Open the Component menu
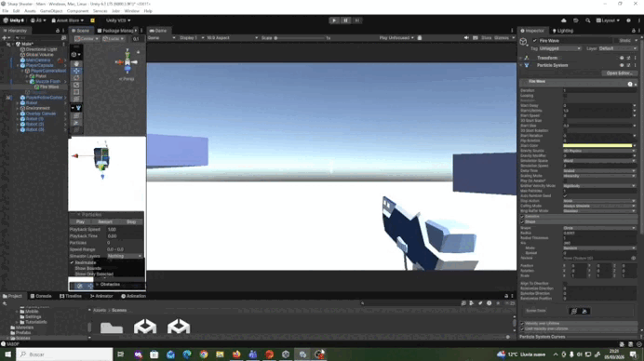This screenshot has width=644, height=361. click(x=77, y=11)
